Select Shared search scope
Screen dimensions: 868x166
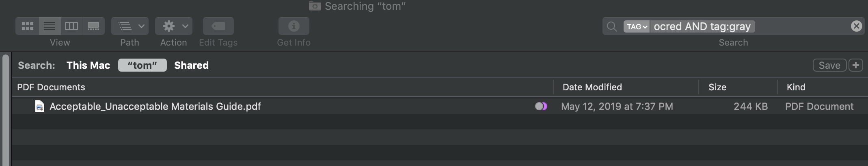click(x=191, y=66)
